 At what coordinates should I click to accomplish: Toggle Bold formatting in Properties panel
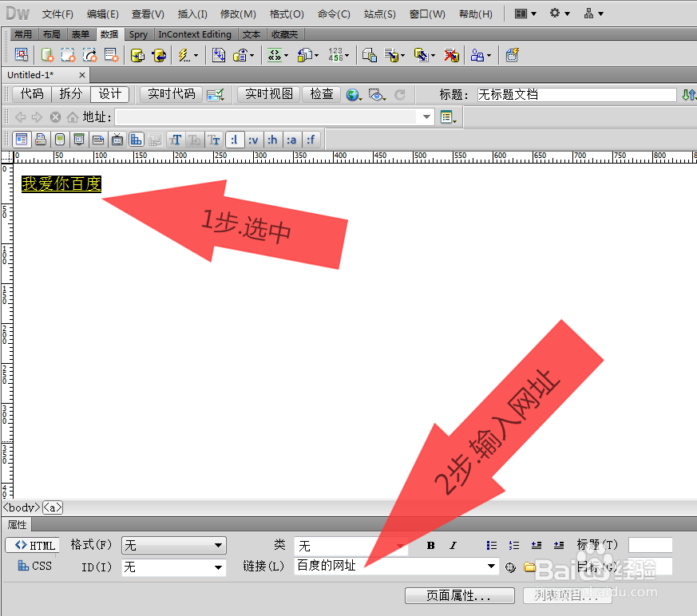[x=431, y=546]
